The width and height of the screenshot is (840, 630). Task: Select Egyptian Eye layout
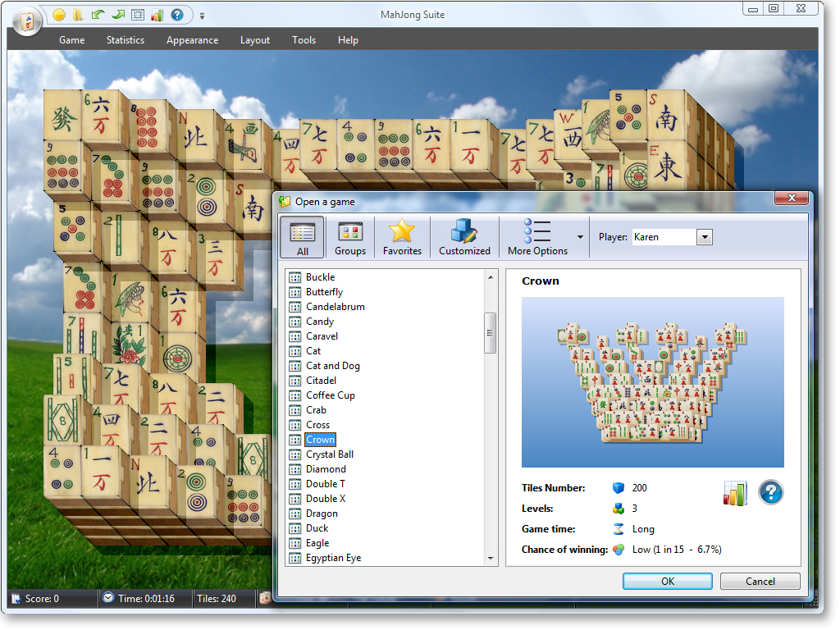tap(333, 558)
